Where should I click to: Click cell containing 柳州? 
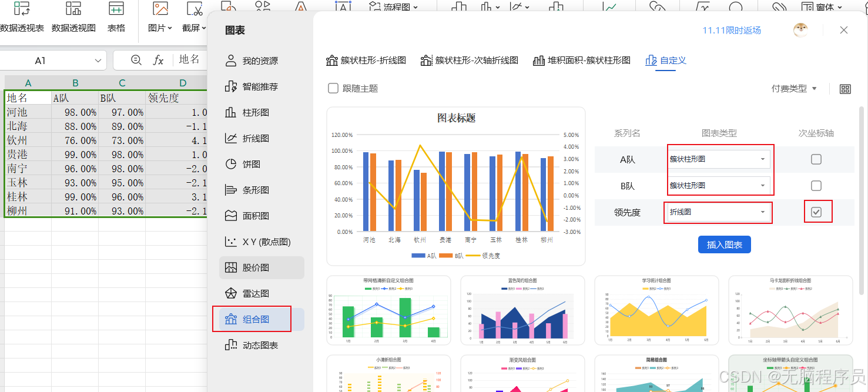28,211
